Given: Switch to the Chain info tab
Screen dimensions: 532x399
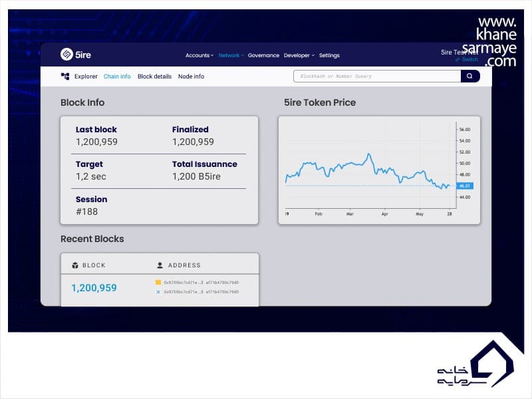Looking at the screenshot, I should pos(117,76).
